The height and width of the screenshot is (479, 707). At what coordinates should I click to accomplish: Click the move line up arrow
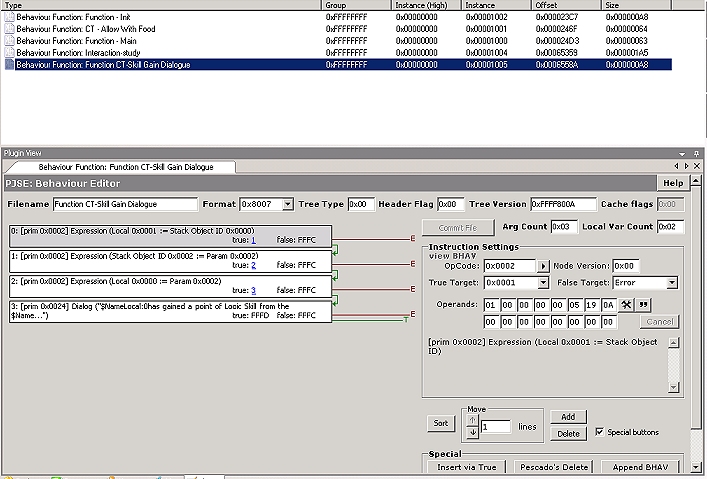(474, 420)
